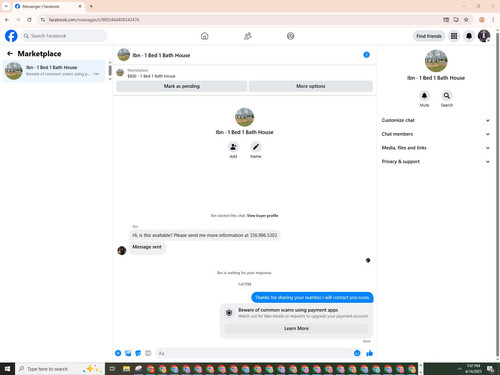Image resolution: width=500 pixels, height=375 pixels.
Task: Open the browser tab search dropdown
Action: point(6,6)
